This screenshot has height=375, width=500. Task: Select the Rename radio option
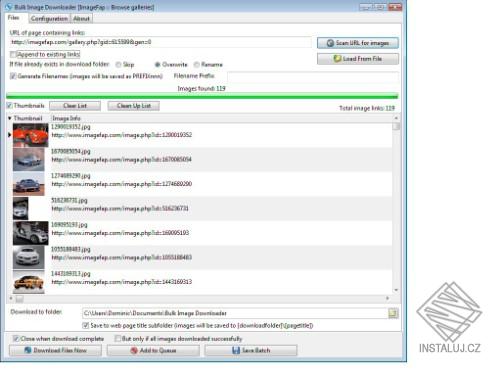[197, 64]
